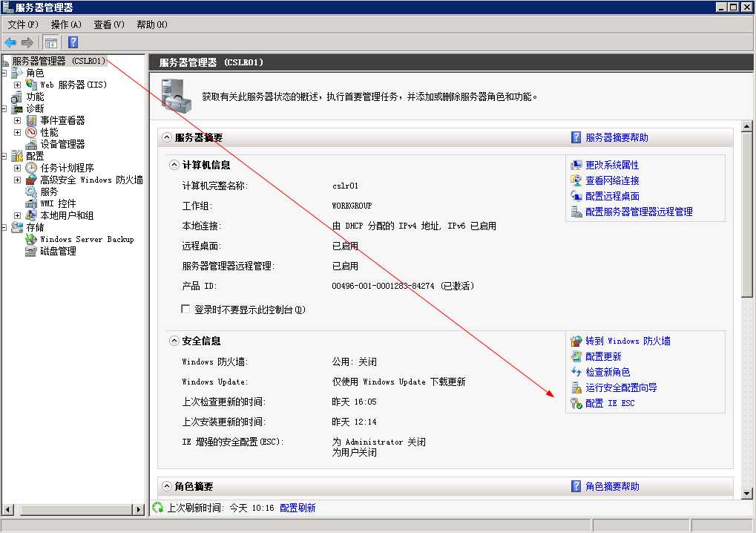756x533 pixels.
Task: Expand the 事件查看器 node
Action: (x=17, y=120)
